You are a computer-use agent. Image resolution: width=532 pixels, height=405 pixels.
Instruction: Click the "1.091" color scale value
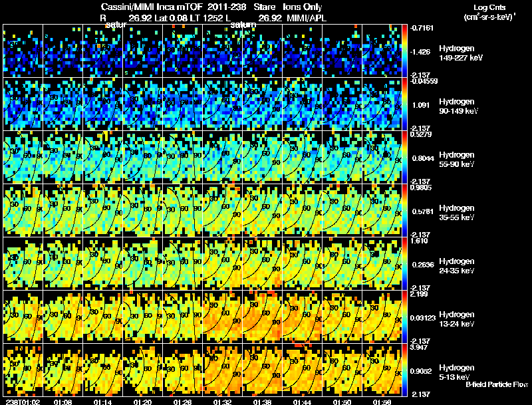(x=421, y=105)
